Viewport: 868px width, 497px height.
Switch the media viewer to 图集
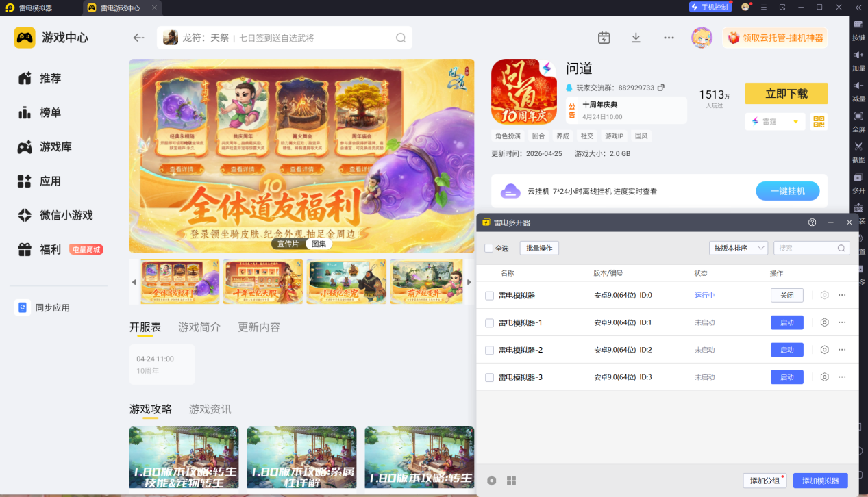point(319,244)
